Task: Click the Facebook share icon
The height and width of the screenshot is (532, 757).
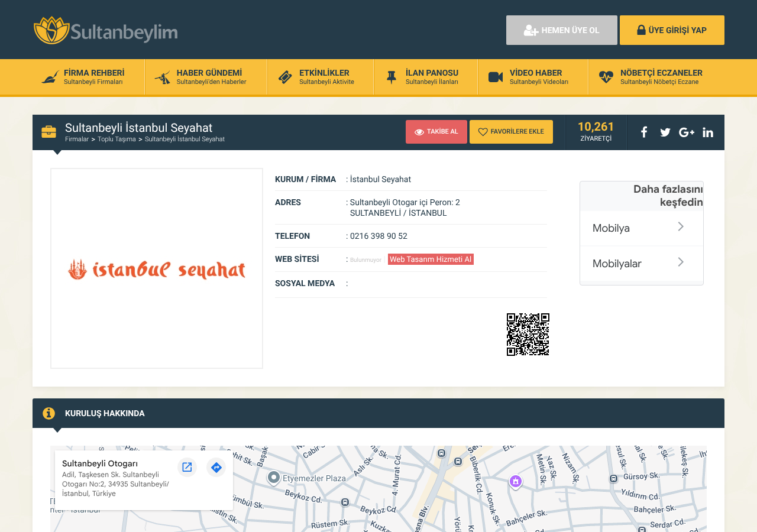Action: pos(644,132)
